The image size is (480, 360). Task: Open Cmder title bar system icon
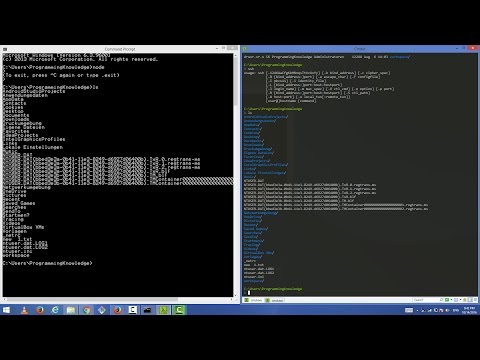245,49
